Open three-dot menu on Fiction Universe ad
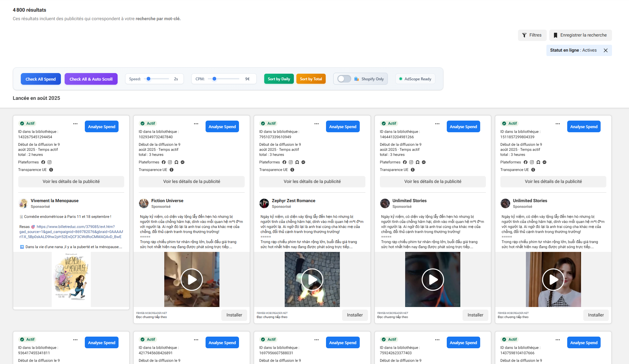Viewport: 629px width, 364px height. 196,124
